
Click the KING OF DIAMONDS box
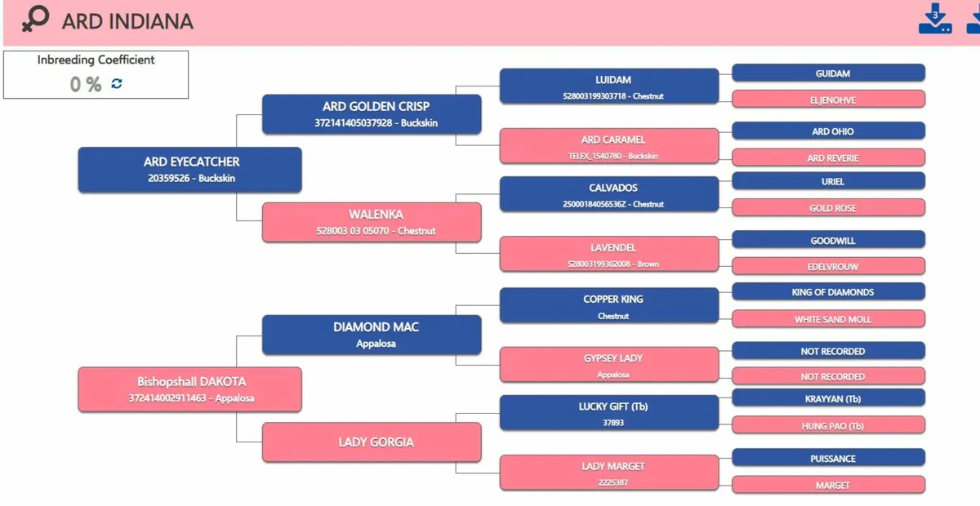[x=828, y=292]
